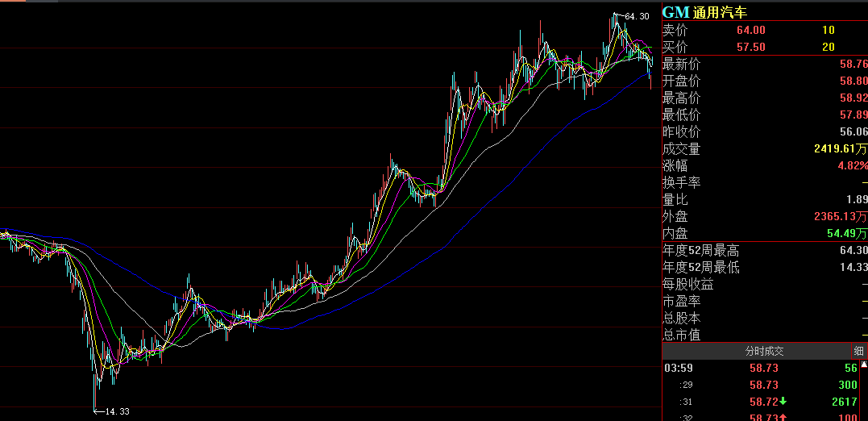868x421 pixels.
Task: Select the 分时成交 panel header
Action: (x=764, y=351)
